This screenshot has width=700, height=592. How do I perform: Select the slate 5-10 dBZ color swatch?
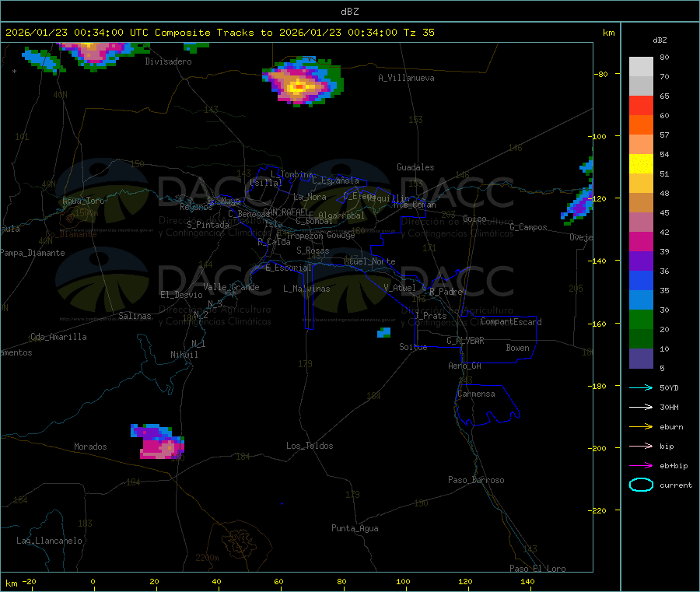[x=641, y=359]
